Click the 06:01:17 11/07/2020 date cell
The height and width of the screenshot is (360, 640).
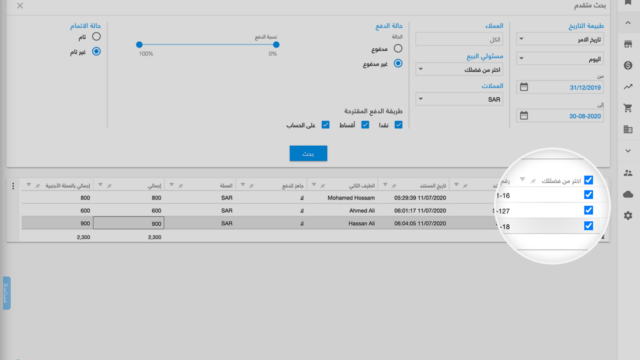413,211
